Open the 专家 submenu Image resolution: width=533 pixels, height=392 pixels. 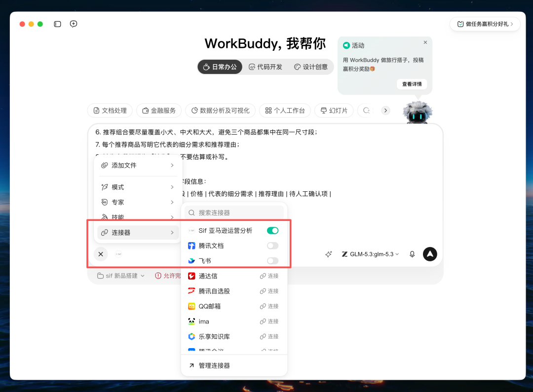pos(138,202)
